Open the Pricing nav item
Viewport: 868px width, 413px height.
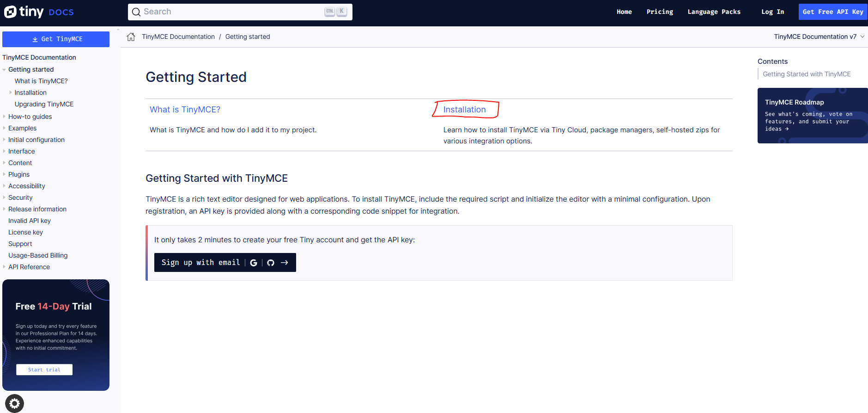click(660, 12)
